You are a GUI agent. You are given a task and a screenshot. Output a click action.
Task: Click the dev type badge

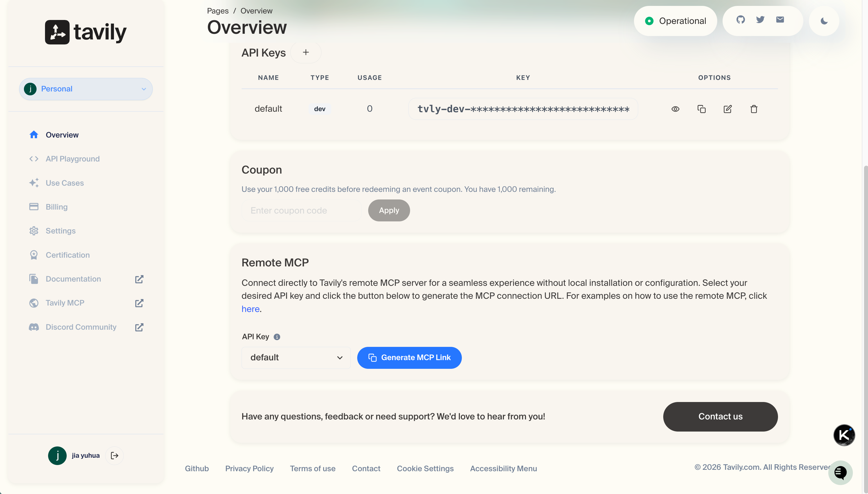point(320,109)
